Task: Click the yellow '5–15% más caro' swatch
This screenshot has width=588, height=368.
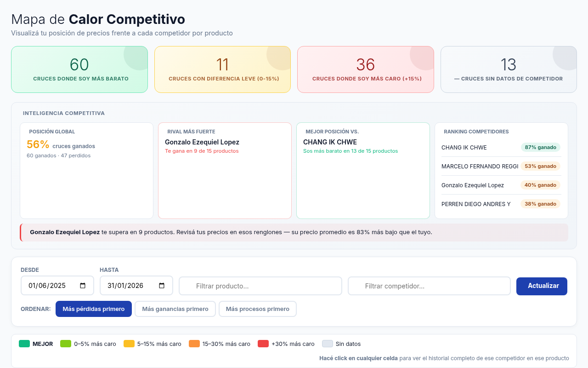Action: pyautogui.click(x=129, y=344)
